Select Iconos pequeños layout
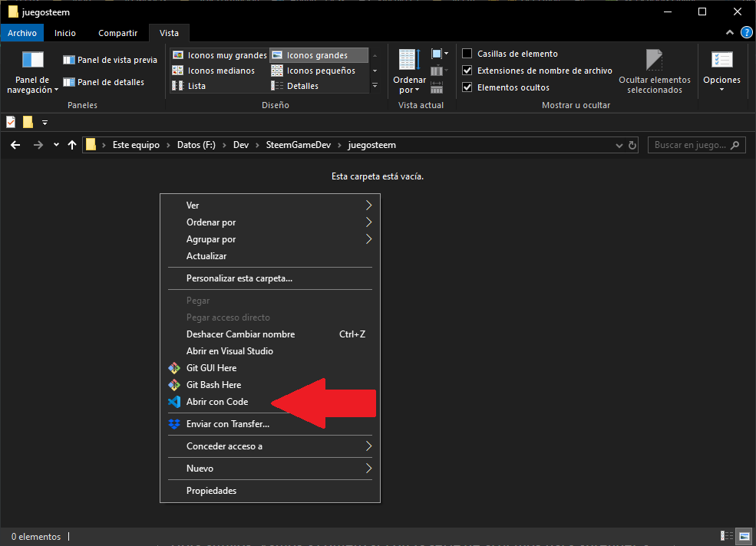The width and height of the screenshot is (756, 546). coord(313,71)
